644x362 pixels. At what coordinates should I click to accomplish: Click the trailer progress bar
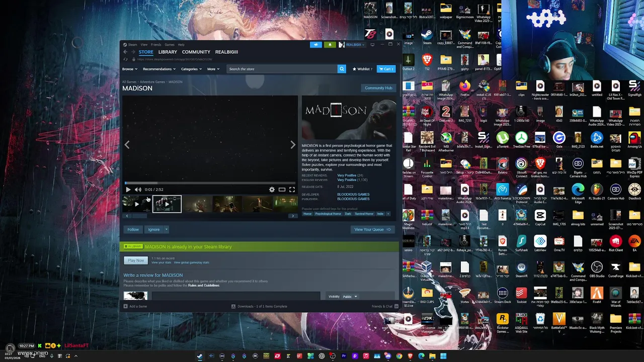click(x=210, y=184)
